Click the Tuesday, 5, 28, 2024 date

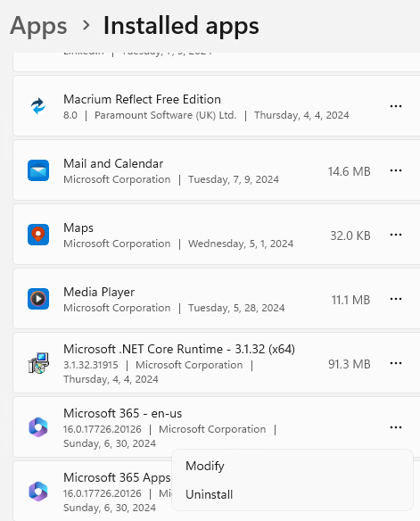point(236,308)
